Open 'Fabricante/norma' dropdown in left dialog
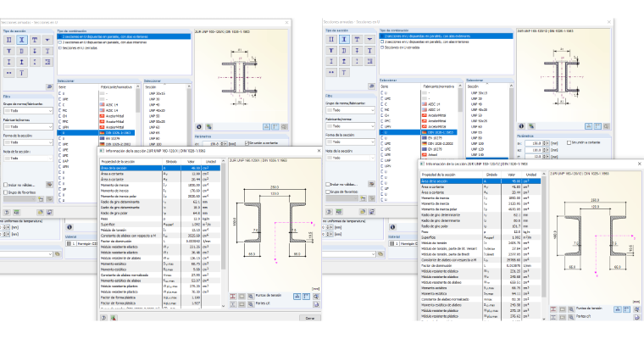The width and height of the screenshot is (644, 339). point(28,126)
